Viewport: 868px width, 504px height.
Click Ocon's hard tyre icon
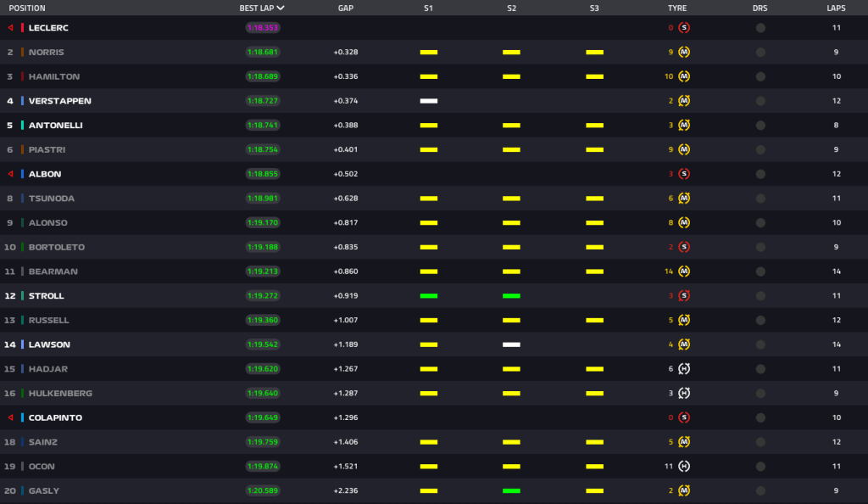tap(684, 467)
